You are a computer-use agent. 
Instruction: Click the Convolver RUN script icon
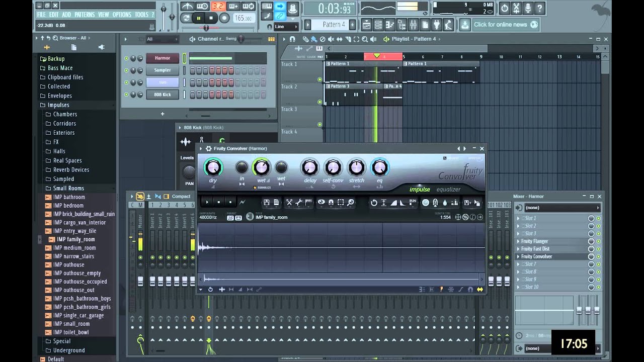pyautogui.click(x=413, y=202)
